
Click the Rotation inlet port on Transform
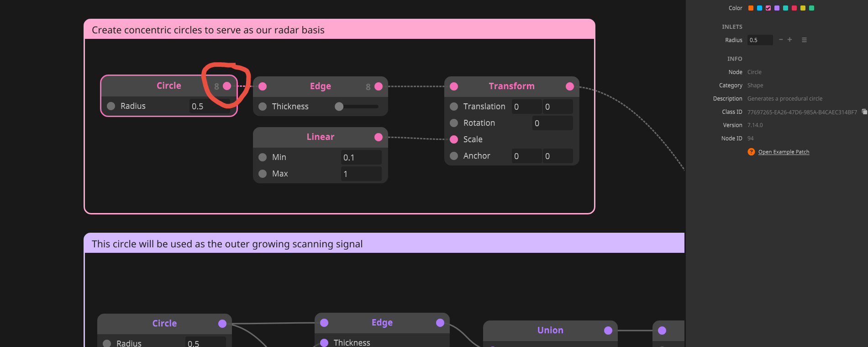(454, 123)
